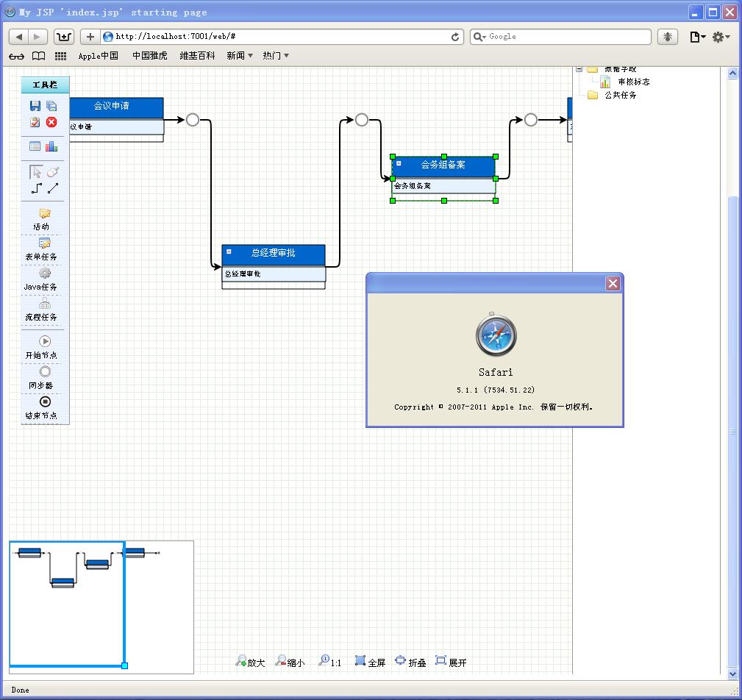Select the pointer arrow tool
The width and height of the screenshot is (742, 700).
[36, 172]
